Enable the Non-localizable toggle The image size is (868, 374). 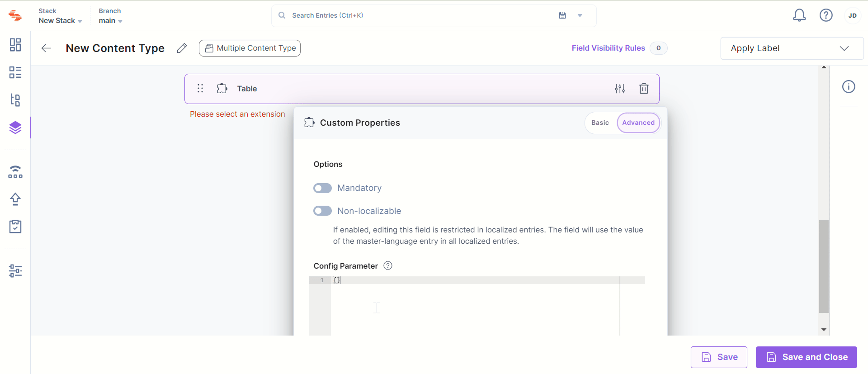click(x=323, y=211)
